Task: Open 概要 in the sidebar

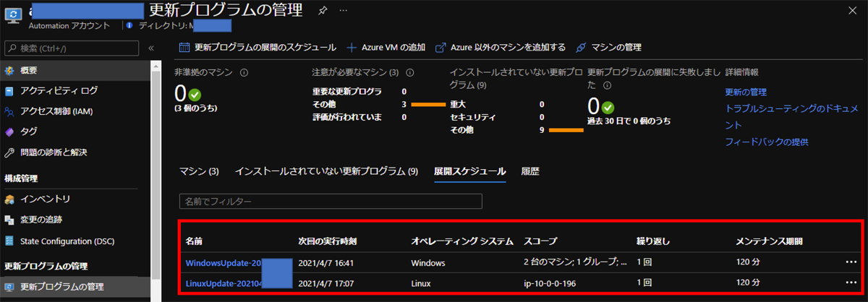Action: click(29, 70)
